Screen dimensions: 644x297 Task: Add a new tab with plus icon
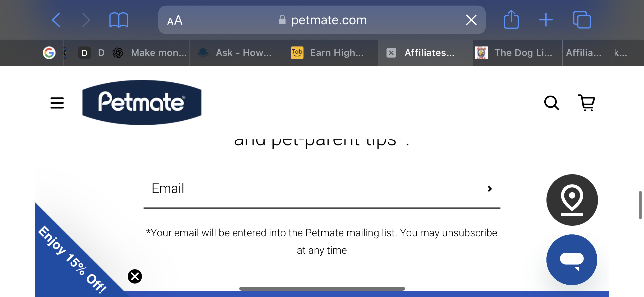[546, 20]
